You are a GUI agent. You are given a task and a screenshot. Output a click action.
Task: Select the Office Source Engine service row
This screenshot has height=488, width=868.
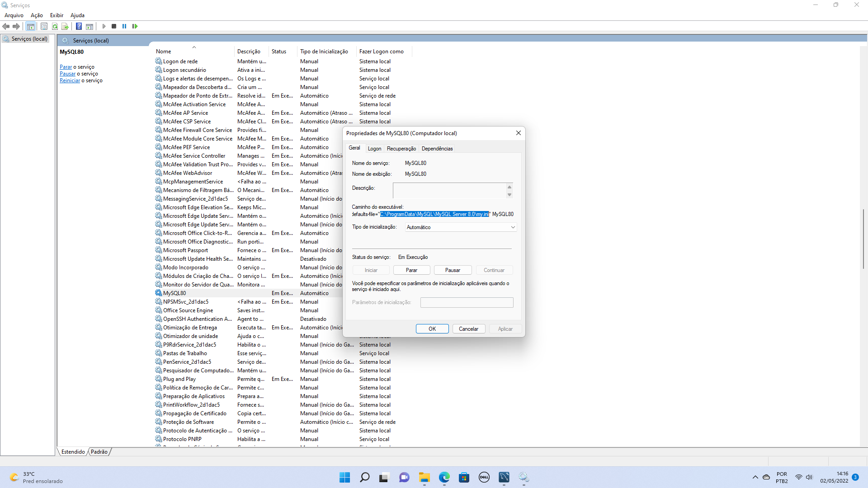pyautogui.click(x=248, y=310)
